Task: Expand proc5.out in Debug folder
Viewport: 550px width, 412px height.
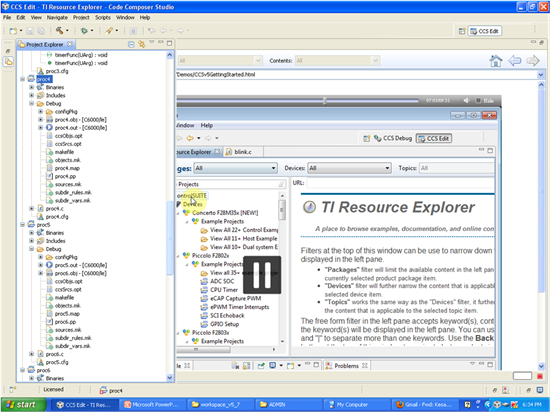Action: click(x=41, y=265)
